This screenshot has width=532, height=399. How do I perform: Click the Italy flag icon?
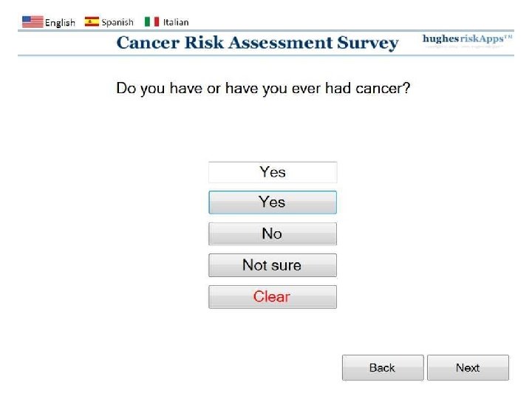(x=151, y=21)
